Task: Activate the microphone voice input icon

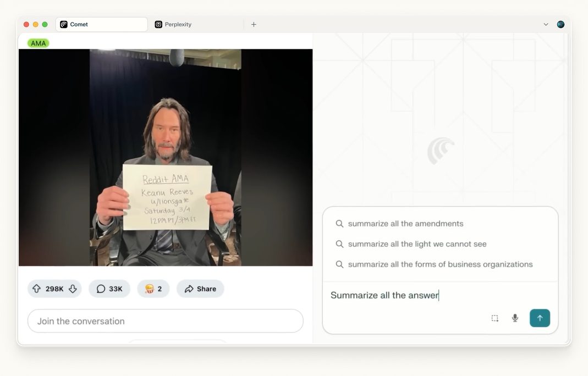Action: pyautogui.click(x=515, y=318)
